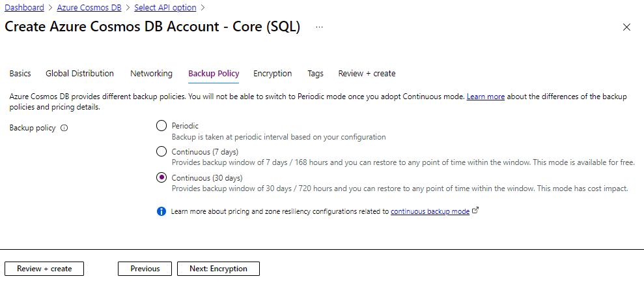Switch to the Basics tab
This screenshot has height=285, width=644.
click(20, 74)
